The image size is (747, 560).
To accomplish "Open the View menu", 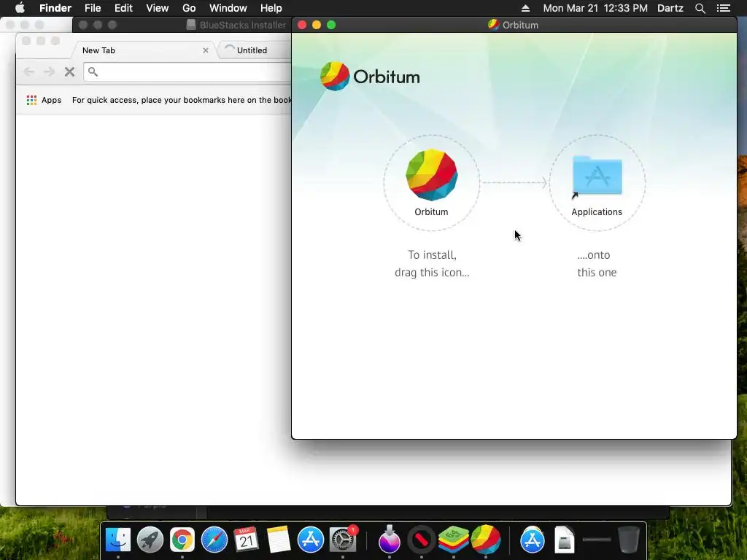I will point(158,8).
